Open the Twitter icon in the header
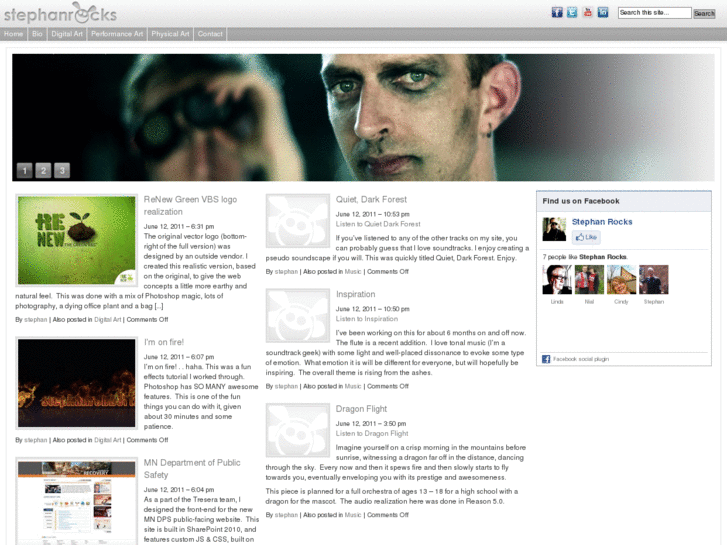The image size is (727, 545). [572, 13]
